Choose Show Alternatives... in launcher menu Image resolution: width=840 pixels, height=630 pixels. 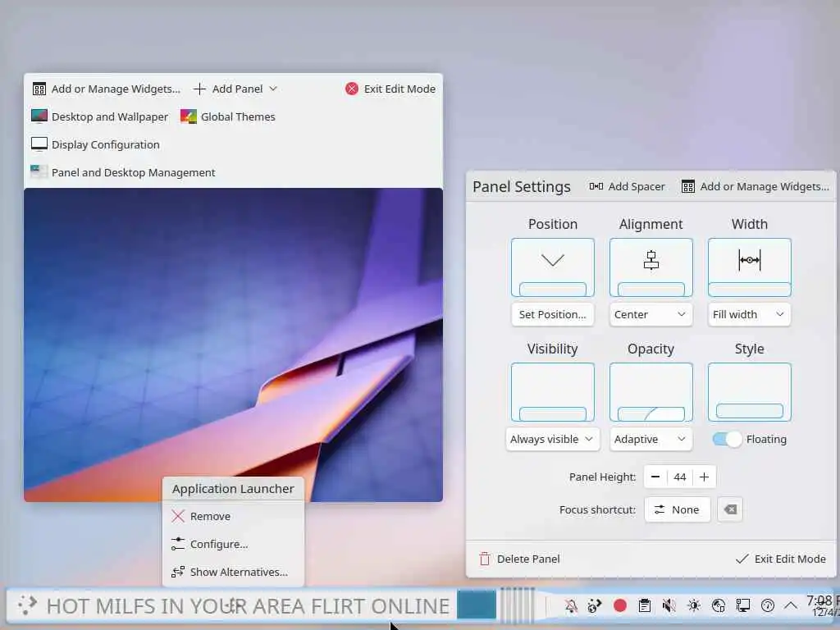point(233,572)
